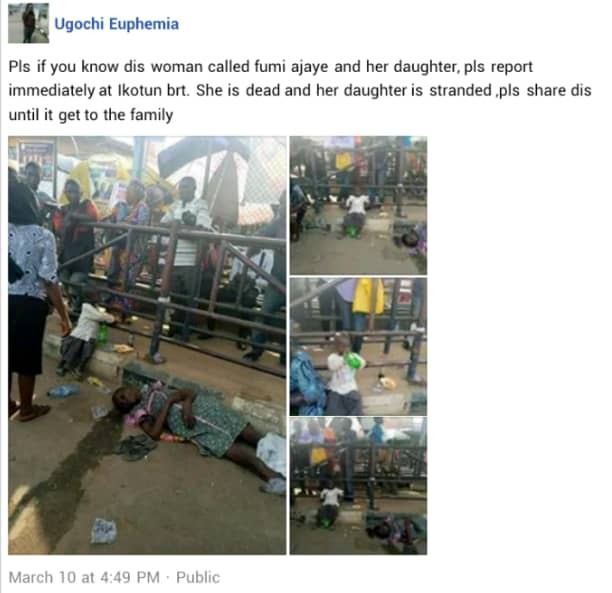Click the plastic water bottle on the ground
Image resolution: width=612 pixels, height=593 pixels.
point(63,391)
